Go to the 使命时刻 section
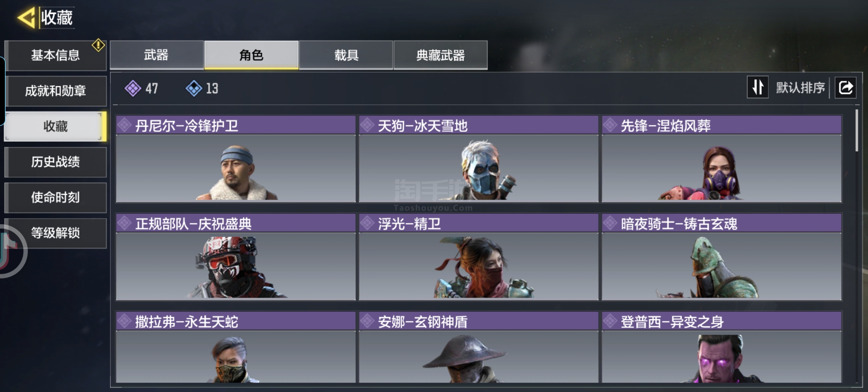This screenshot has height=392, width=868. coord(55,198)
